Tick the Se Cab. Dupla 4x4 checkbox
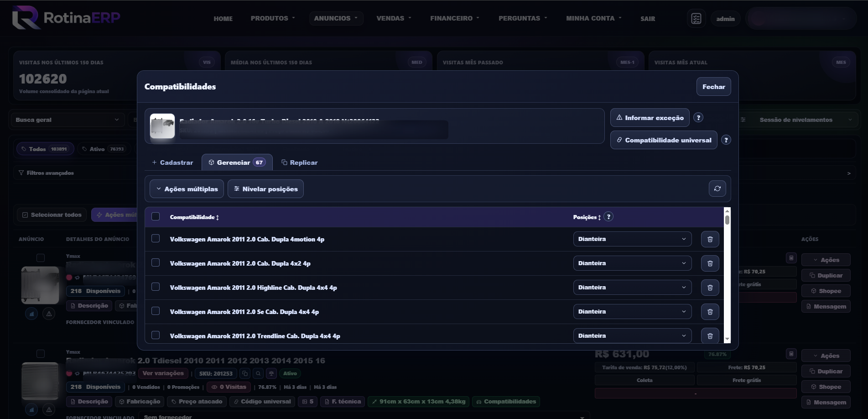Viewport: 868px width, 419px height. pos(156,311)
